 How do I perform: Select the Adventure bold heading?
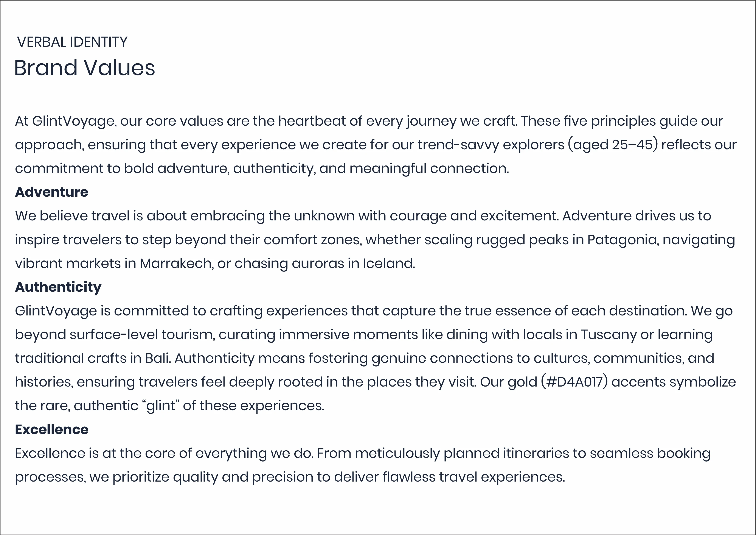tap(52, 192)
